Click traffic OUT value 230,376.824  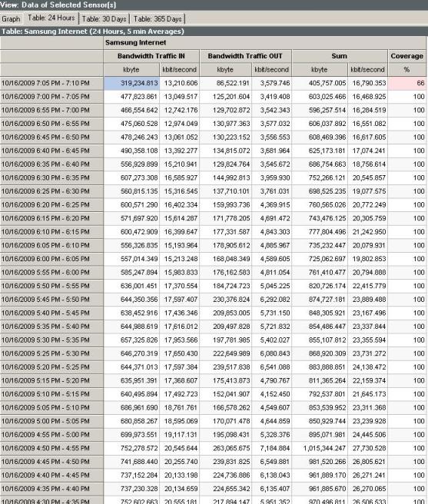click(231, 300)
